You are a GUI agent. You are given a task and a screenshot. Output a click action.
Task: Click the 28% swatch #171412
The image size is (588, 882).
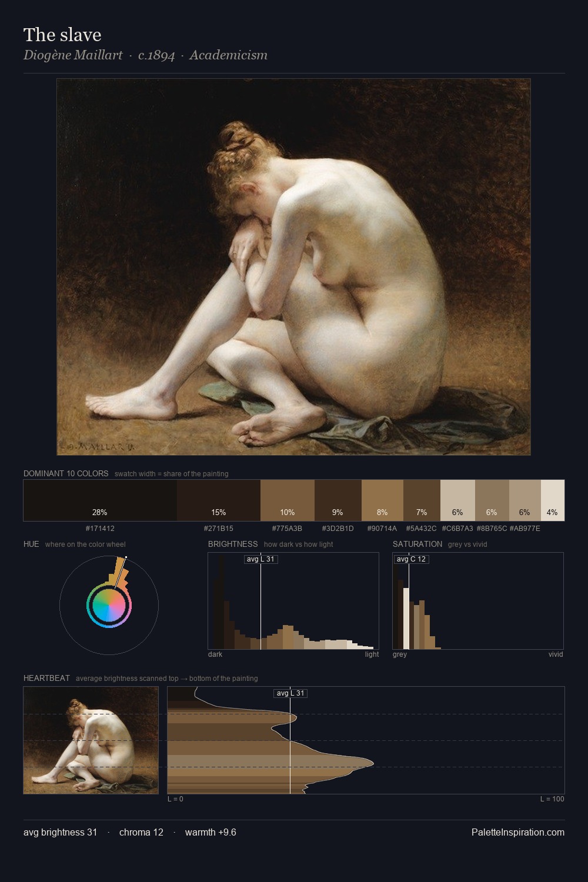coord(100,500)
